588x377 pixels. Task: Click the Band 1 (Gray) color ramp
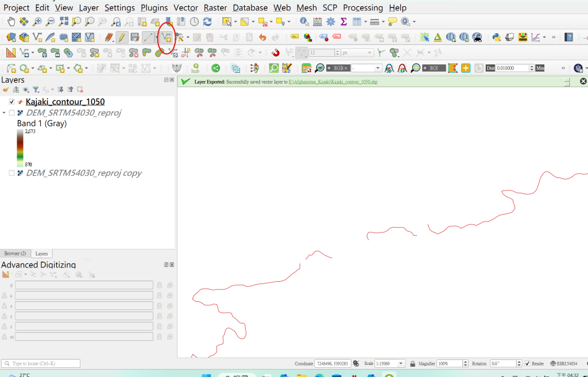(20, 148)
